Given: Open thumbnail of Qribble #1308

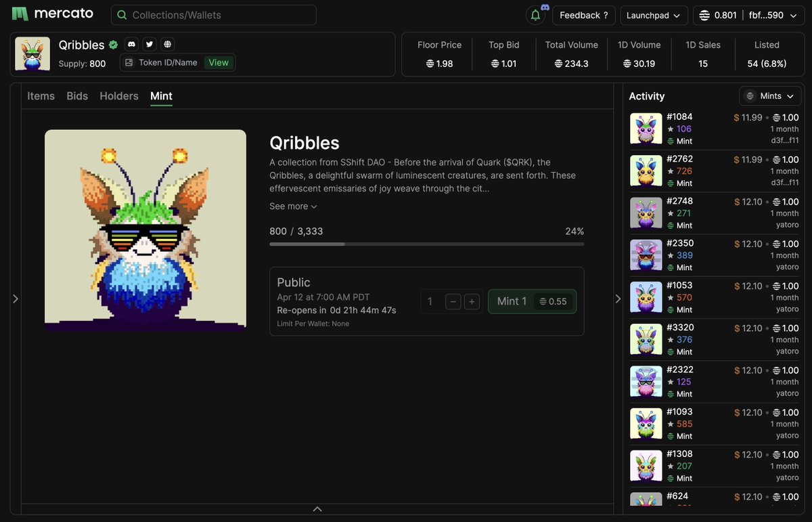Looking at the screenshot, I should [646, 466].
